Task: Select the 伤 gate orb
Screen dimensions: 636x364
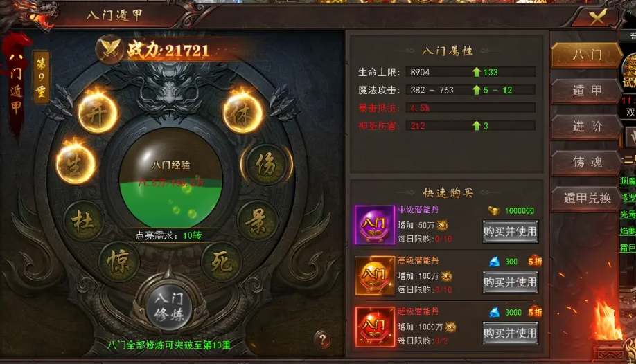Action: point(265,165)
